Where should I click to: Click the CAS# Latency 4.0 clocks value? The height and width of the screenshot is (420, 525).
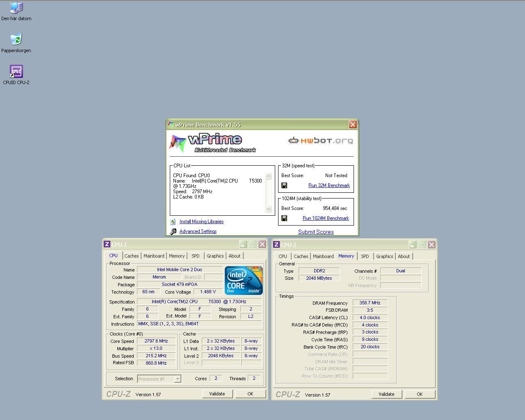(x=370, y=317)
